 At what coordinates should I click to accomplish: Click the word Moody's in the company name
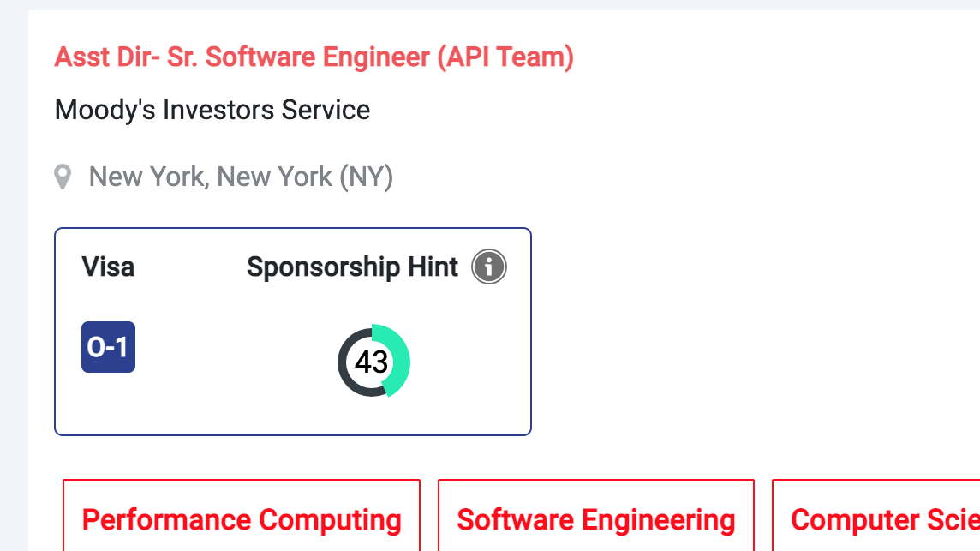click(102, 110)
